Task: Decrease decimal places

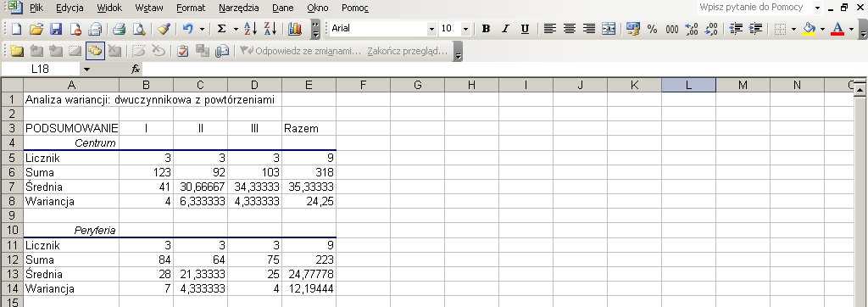Action: pyautogui.click(x=711, y=29)
